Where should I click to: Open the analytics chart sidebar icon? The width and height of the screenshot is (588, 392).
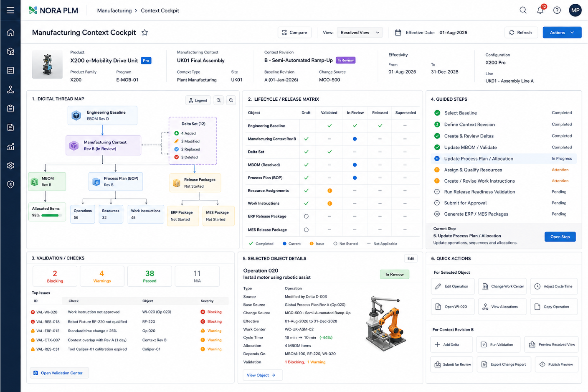pos(10,147)
